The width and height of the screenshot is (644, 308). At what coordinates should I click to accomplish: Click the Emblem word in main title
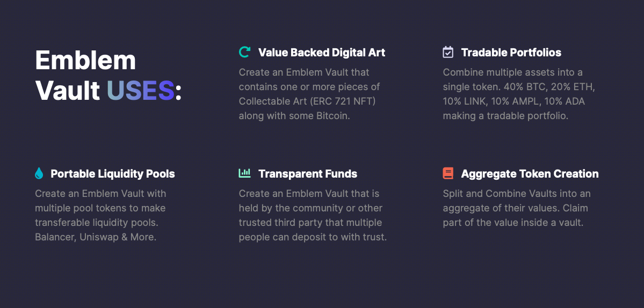pyautogui.click(x=85, y=60)
